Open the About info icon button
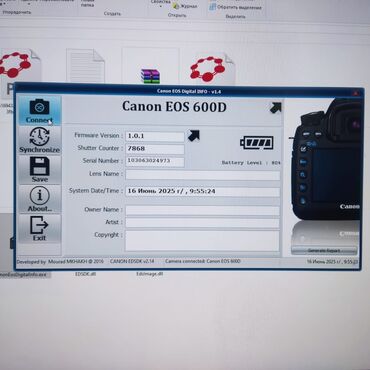370x370 pixels. click(x=39, y=199)
